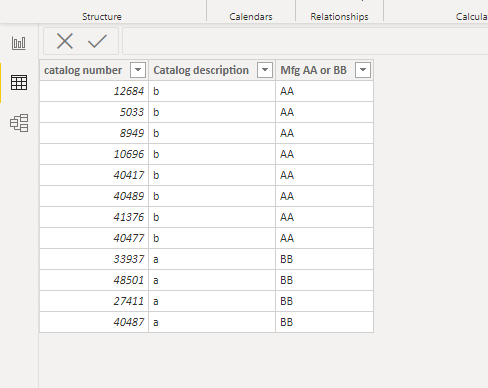Select cell with catalog number 5033
Viewport: 488px width, 388px height.
click(x=94, y=112)
